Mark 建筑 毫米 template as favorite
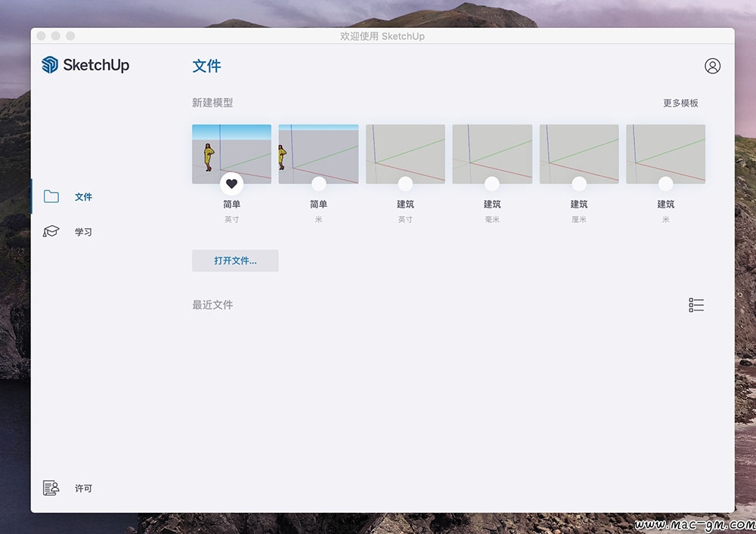The image size is (756, 534). 492,184
